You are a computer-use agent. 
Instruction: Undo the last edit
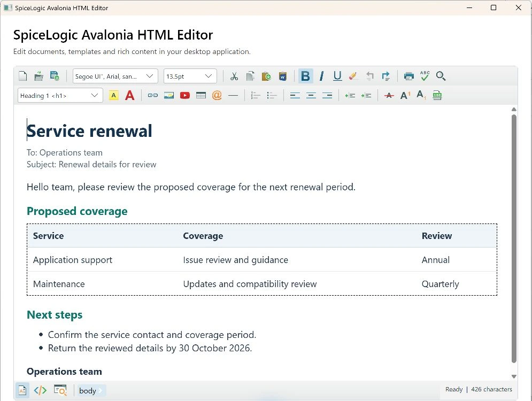[369, 76]
